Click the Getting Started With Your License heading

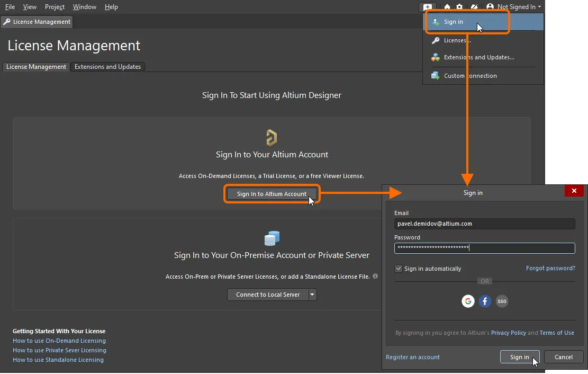(59, 331)
